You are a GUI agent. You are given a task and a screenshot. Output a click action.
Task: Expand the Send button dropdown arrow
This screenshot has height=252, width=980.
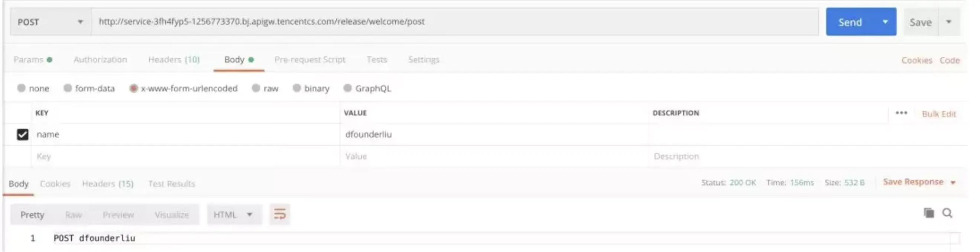(x=885, y=22)
